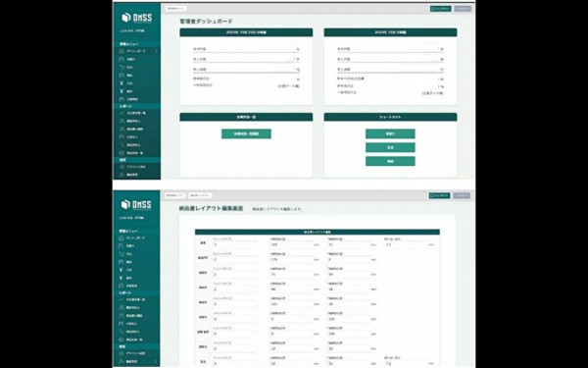Expand the chevron beside the dashboard menu item
The height and width of the screenshot is (368, 588).
pos(156,51)
